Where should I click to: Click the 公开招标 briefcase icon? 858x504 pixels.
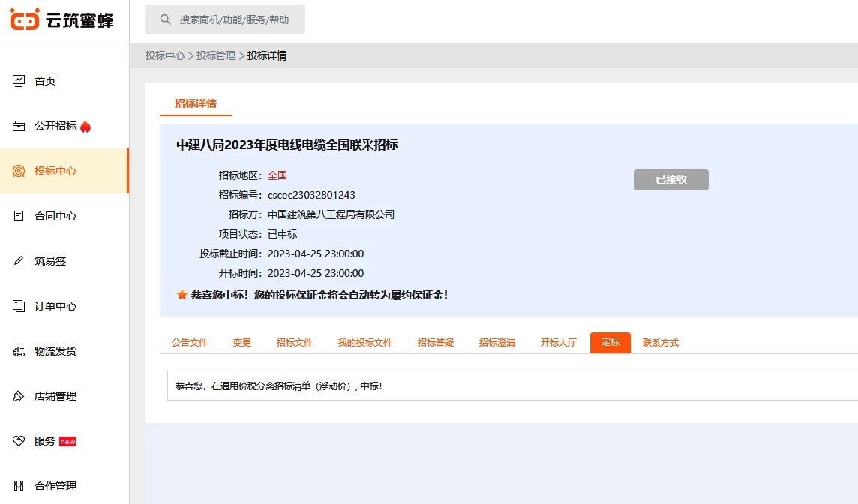pos(19,127)
